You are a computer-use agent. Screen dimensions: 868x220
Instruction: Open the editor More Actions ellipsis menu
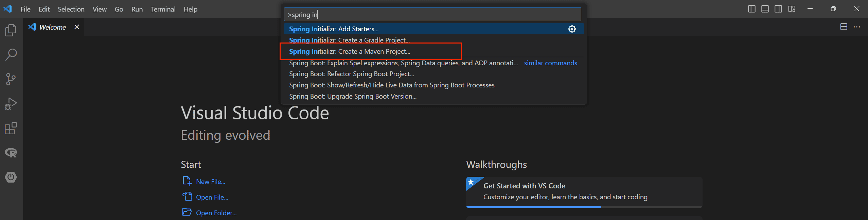click(857, 27)
